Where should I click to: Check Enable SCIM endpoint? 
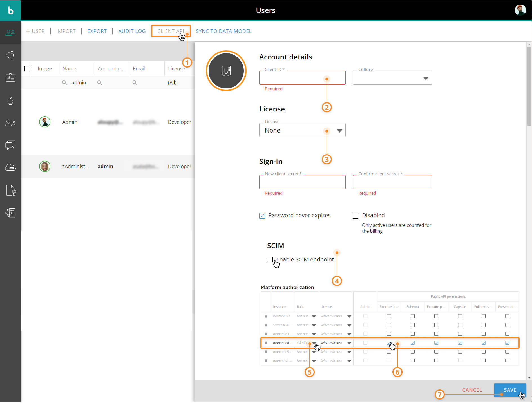coord(270,259)
